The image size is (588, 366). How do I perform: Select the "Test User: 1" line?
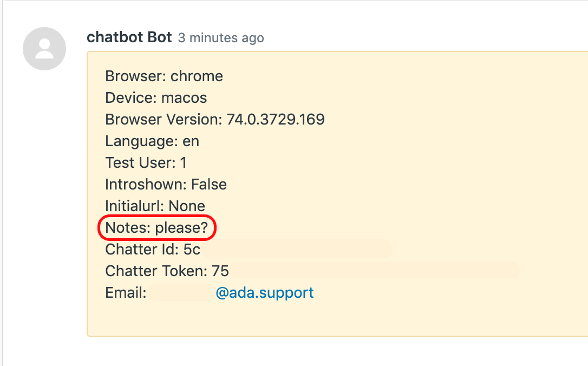pyautogui.click(x=146, y=163)
